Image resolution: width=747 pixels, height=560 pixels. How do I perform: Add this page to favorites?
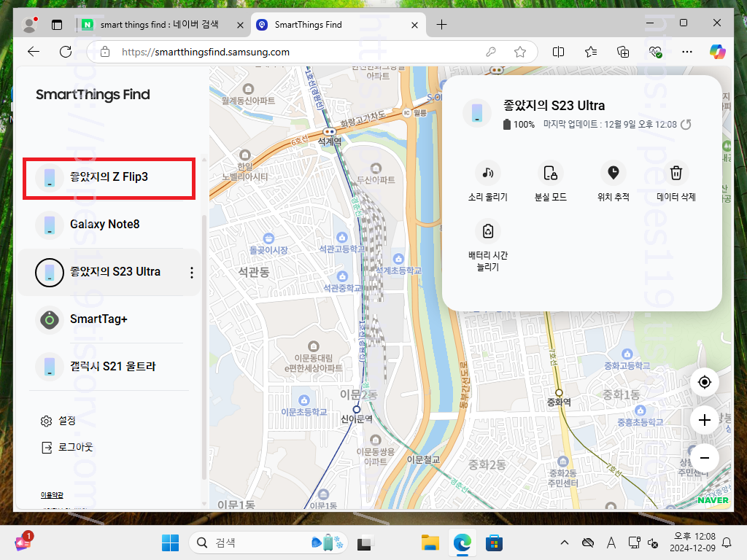point(519,52)
